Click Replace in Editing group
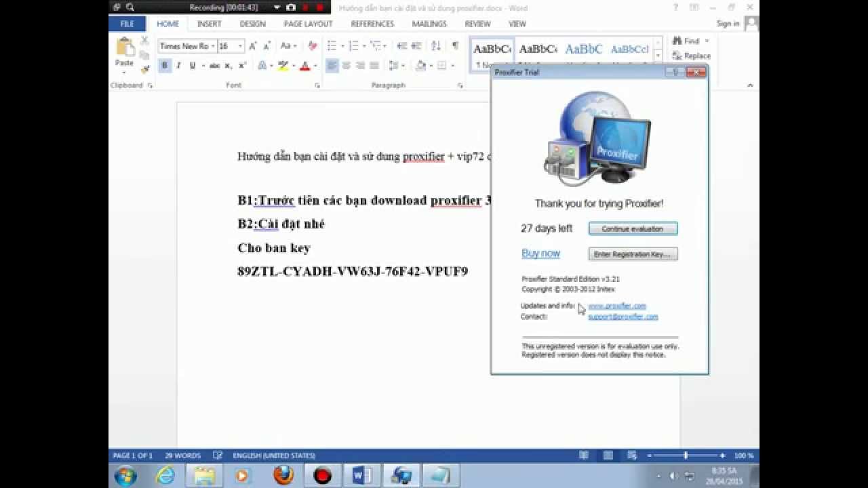The image size is (868, 488). click(x=692, y=56)
